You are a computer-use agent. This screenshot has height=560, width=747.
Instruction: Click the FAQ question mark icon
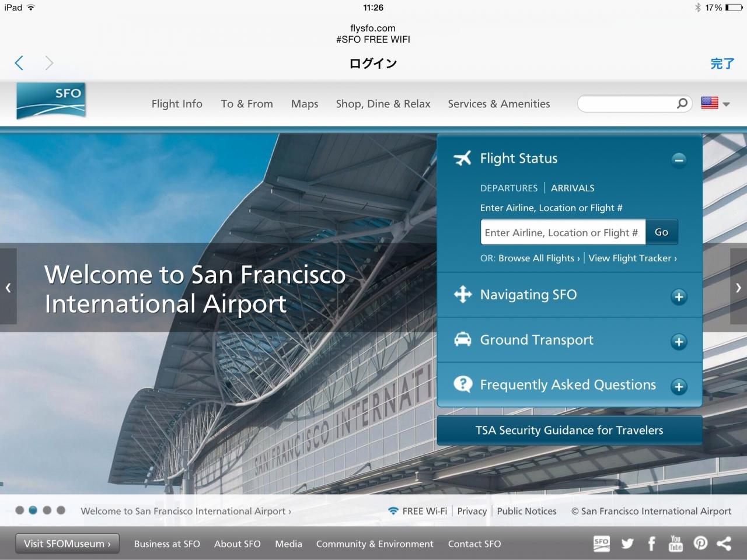pos(463,384)
